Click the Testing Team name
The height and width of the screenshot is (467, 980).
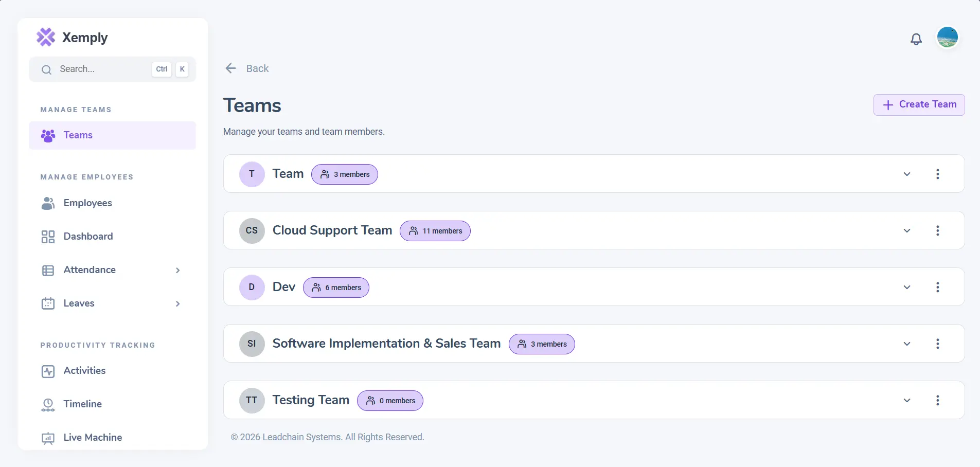(x=311, y=400)
